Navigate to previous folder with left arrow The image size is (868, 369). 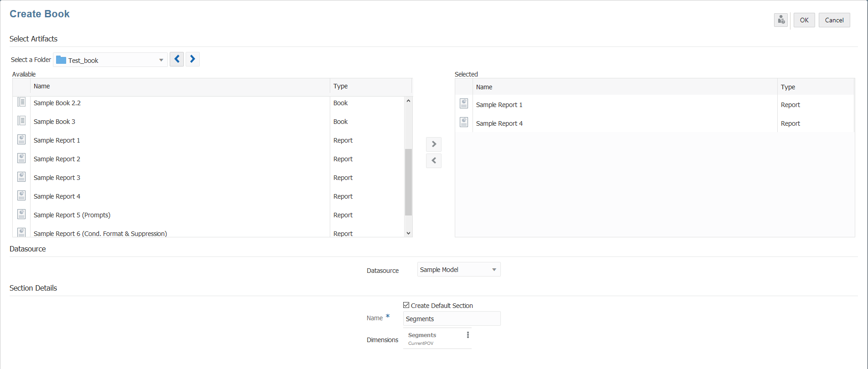[177, 59]
